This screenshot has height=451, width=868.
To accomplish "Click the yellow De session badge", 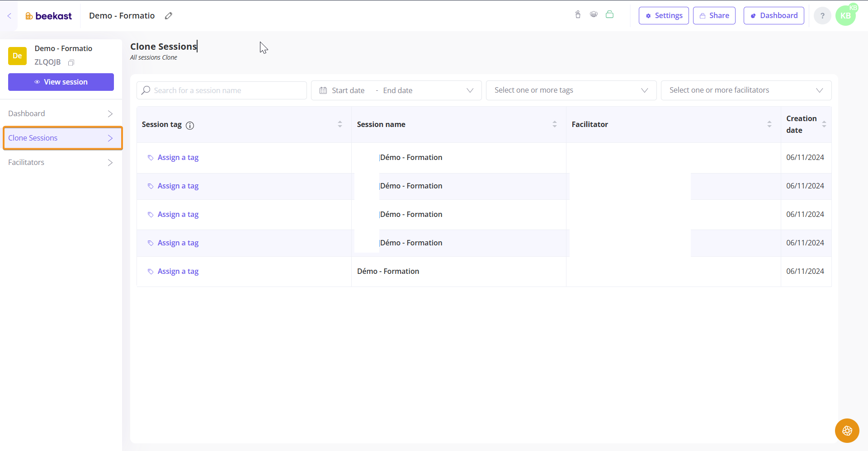I will (x=17, y=56).
